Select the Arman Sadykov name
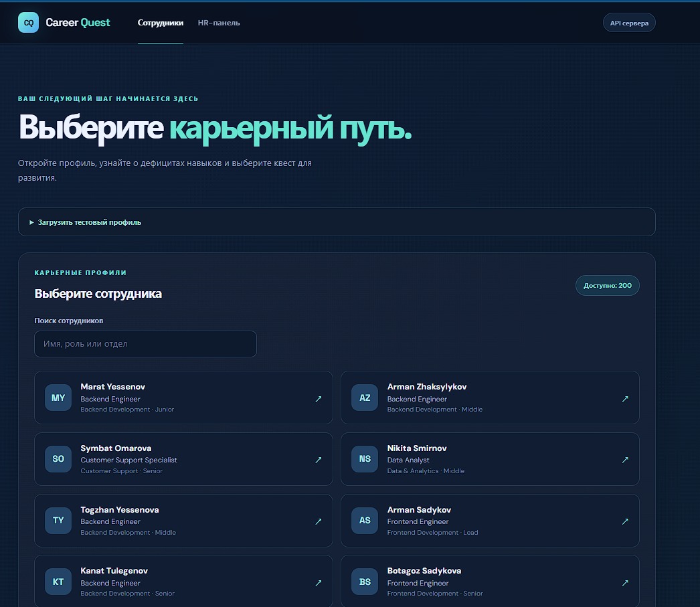The width and height of the screenshot is (700, 607). pyautogui.click(x=419, y=510)
